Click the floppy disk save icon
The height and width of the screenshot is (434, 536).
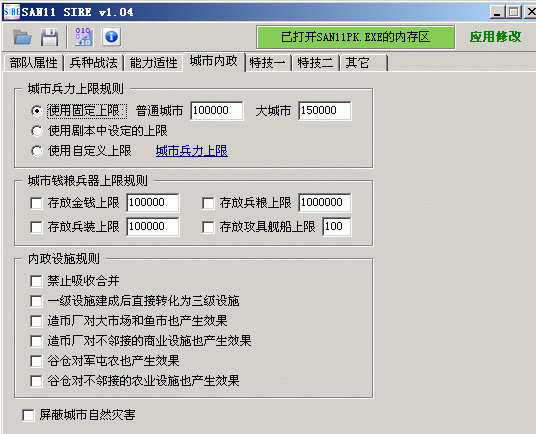(50, 37)
